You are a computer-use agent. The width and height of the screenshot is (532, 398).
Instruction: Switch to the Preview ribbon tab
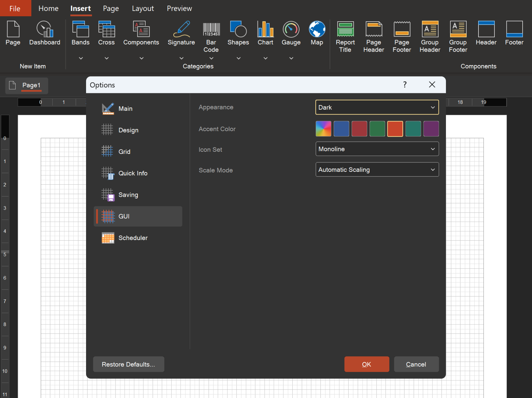click(179, 8)
